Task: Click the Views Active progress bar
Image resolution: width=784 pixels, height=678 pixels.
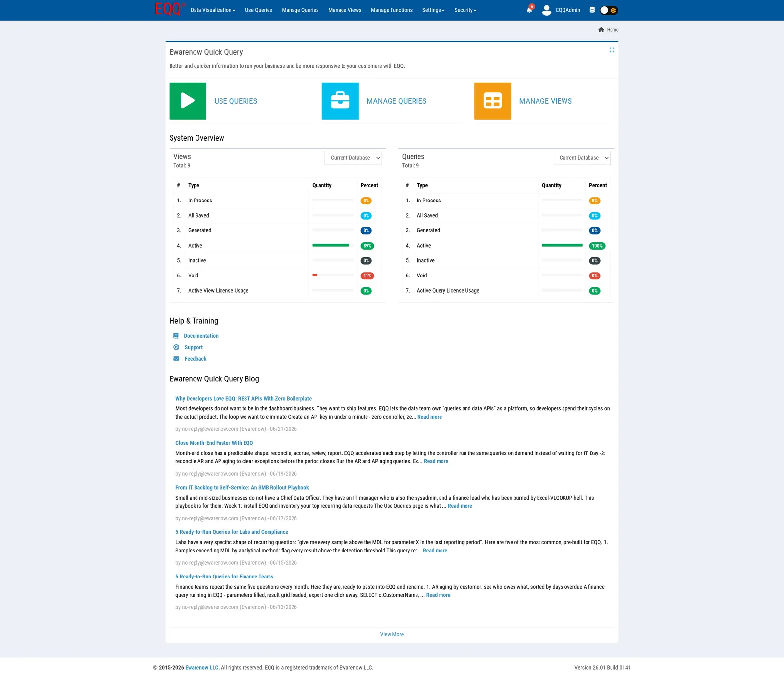Action: tap(333, 245)
